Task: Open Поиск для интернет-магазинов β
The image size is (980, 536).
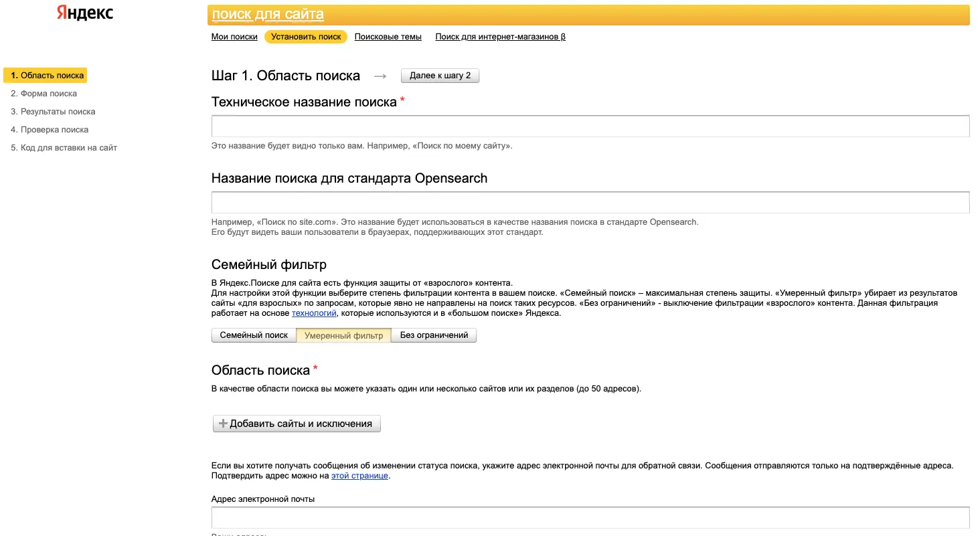Action: click(500, 37)
